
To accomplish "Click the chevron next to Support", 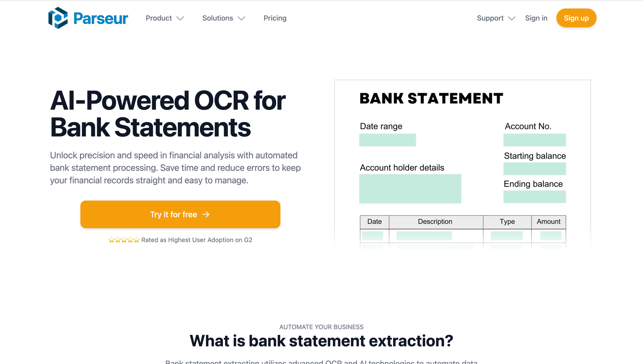I will 512,19.
